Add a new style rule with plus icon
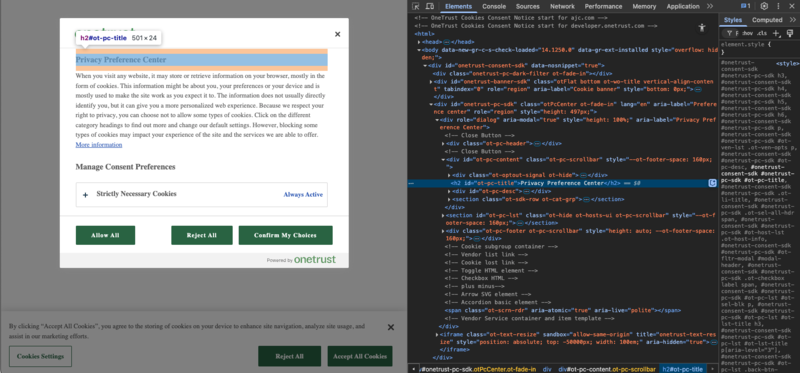The image size is (800, 373). (776, 33)
